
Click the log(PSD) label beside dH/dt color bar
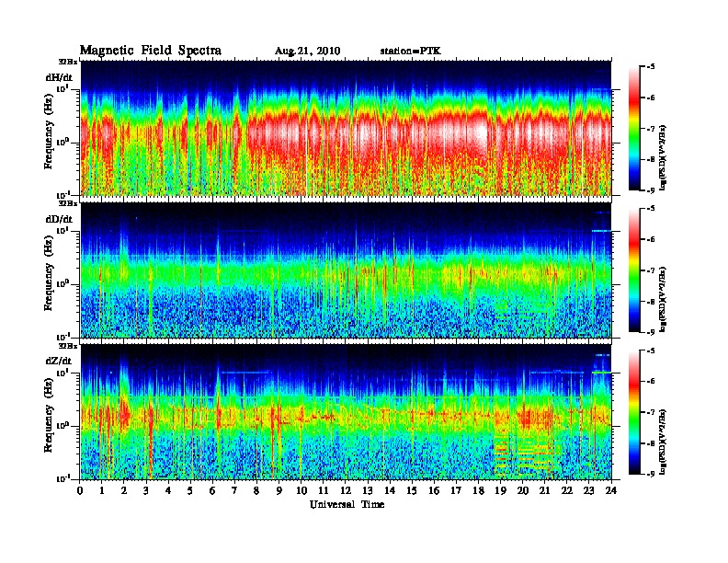pos(663,157)
